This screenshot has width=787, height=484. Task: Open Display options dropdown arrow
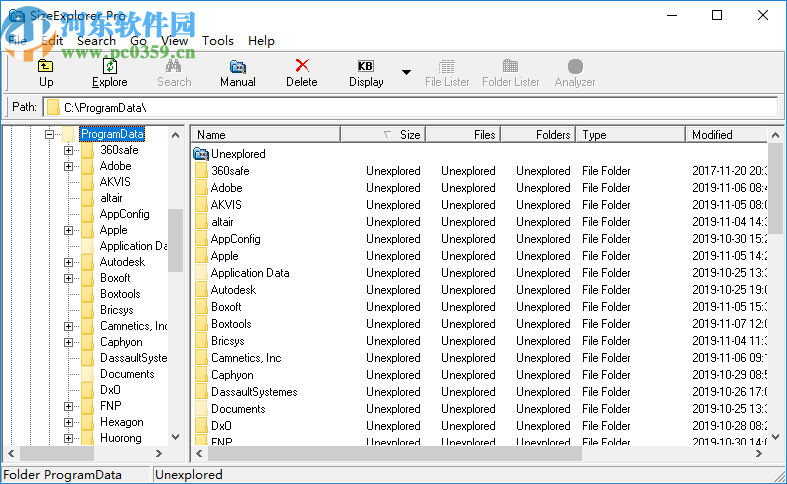coord(407,72)
